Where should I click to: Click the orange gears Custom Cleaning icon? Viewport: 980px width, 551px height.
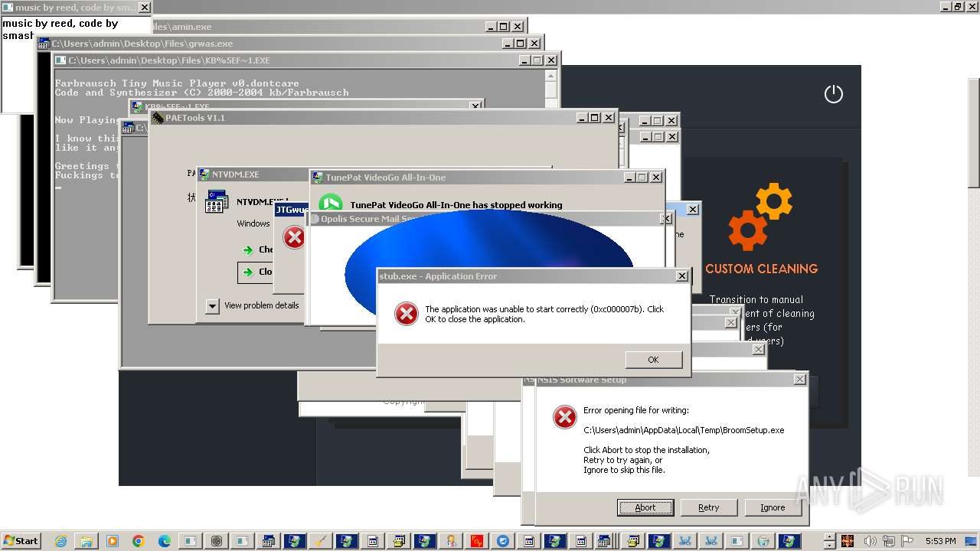click(x=761, y=217)
